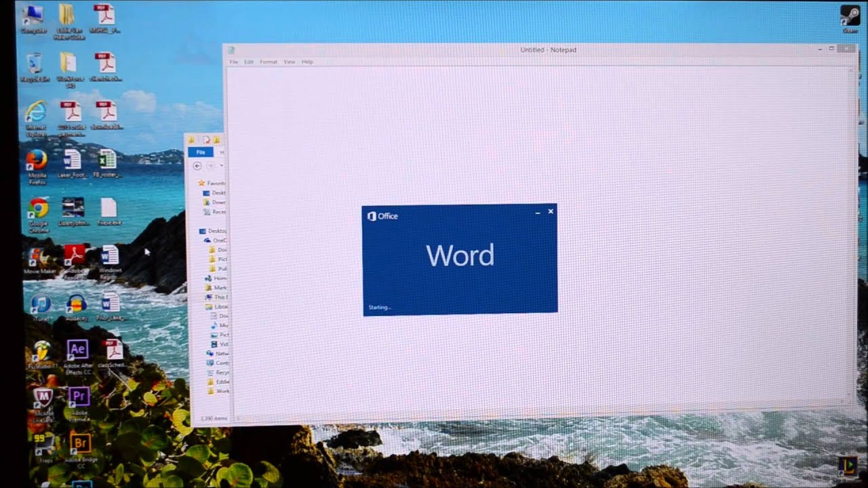This screenshot has height=488, width=868.
Task: Click the Office logo on splash screen
Action: tap(382, 216)
